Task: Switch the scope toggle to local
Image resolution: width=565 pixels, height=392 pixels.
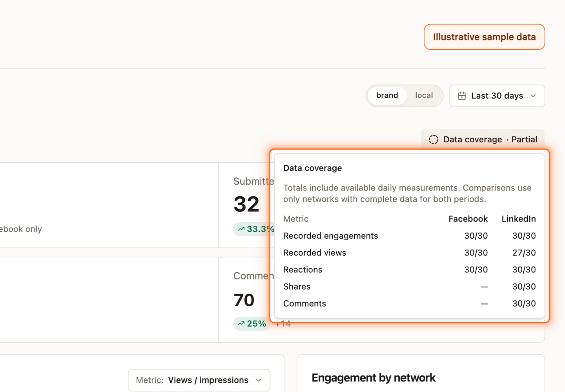Action: coord(424,95)
